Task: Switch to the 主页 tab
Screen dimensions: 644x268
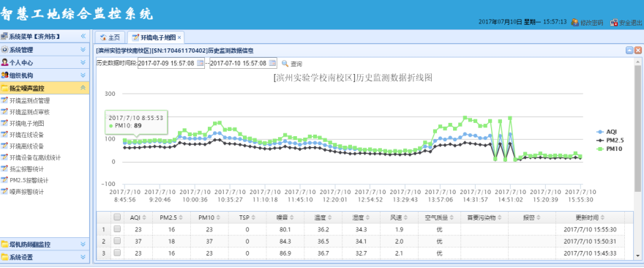Action: pos(110,37)
